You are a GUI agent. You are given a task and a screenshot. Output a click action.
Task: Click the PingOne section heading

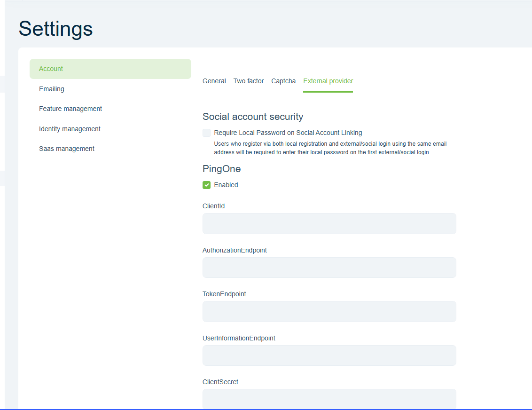click(221, 169)
